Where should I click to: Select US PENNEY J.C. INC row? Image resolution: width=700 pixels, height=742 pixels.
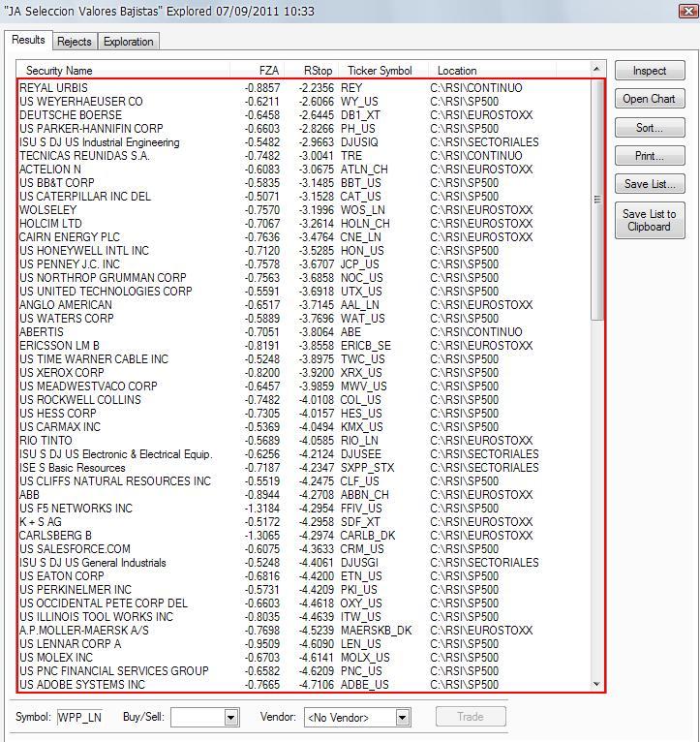(304, 264)
